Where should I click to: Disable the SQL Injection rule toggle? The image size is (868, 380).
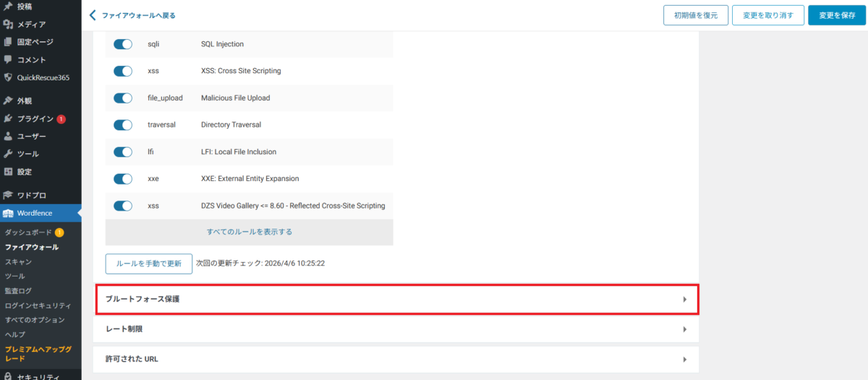coord(123,44)
